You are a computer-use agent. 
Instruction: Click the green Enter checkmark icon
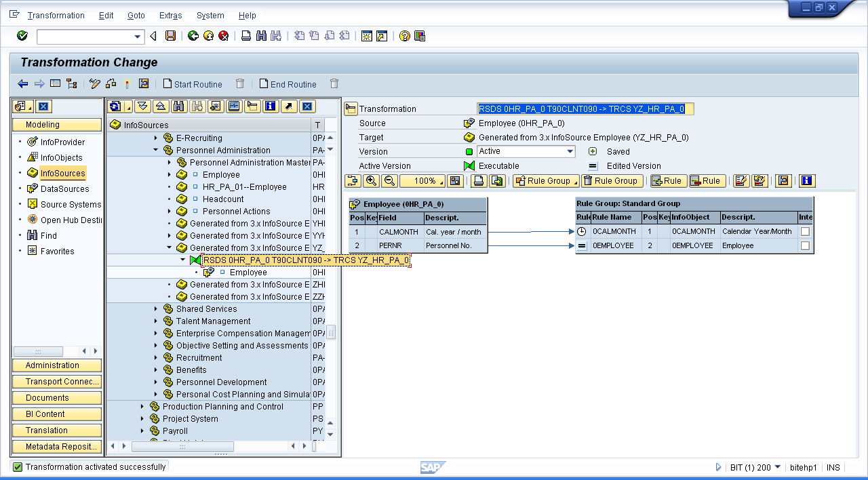(22, 36)
